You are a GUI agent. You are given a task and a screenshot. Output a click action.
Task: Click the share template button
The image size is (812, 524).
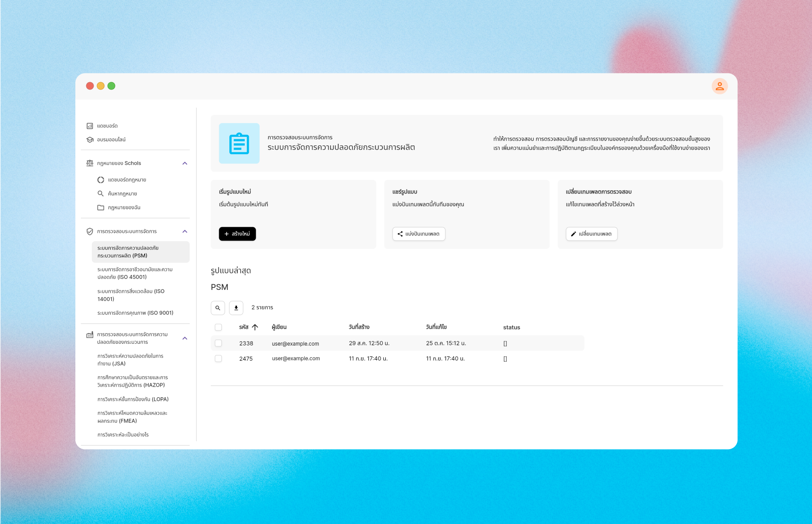419,234
